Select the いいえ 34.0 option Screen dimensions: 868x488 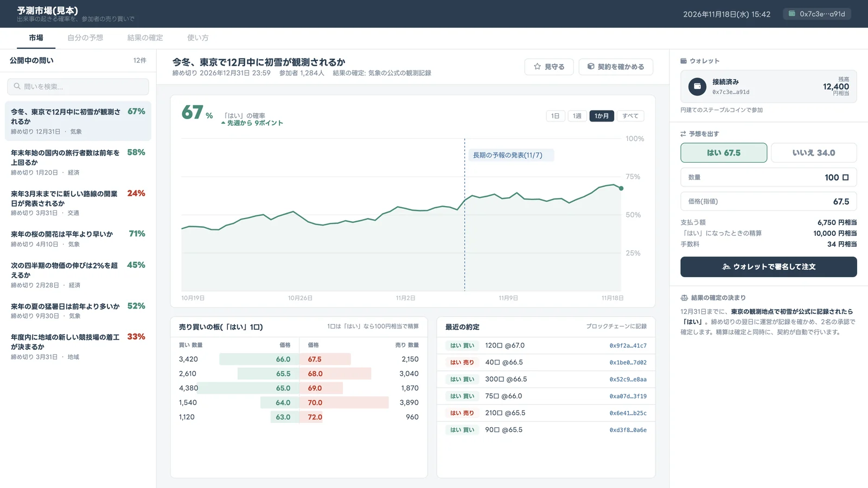814,153
